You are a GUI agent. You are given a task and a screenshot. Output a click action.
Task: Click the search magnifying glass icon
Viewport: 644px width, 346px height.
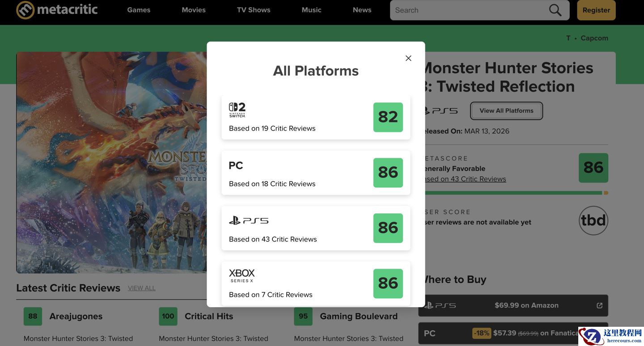[x=555, y=10]
